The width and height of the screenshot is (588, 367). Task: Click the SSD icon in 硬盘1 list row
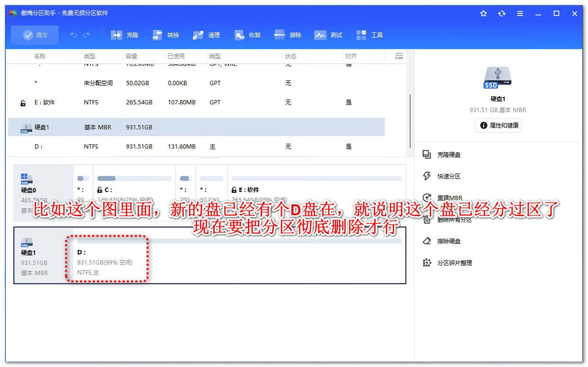point(27,128)
